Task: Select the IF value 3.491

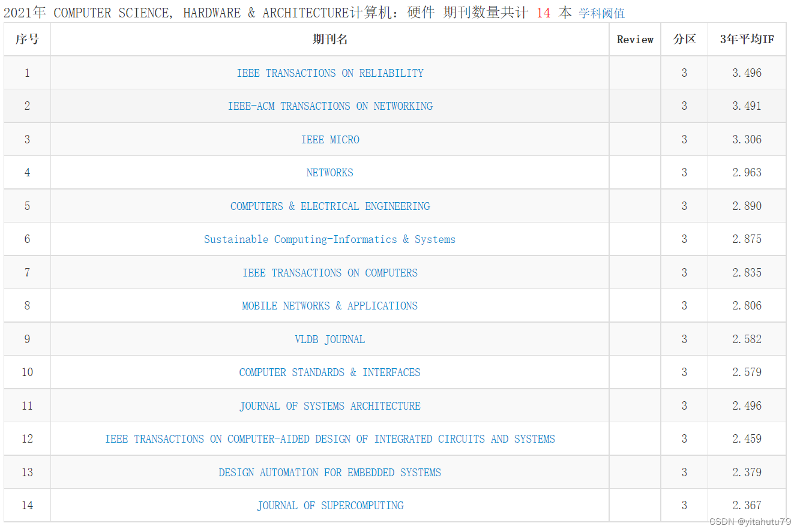Action: (747, 106)
